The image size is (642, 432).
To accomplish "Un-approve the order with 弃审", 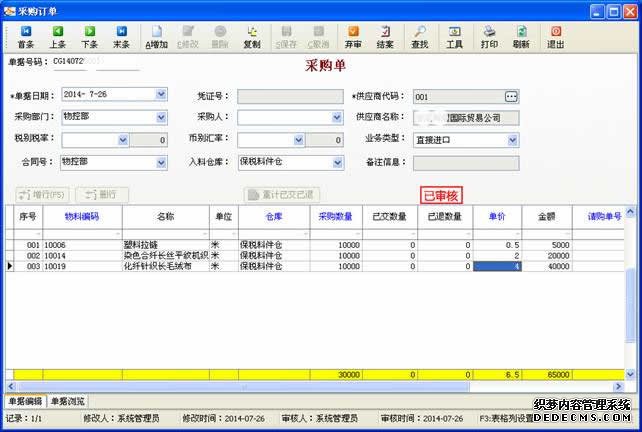I will click(x=354, y=37).
